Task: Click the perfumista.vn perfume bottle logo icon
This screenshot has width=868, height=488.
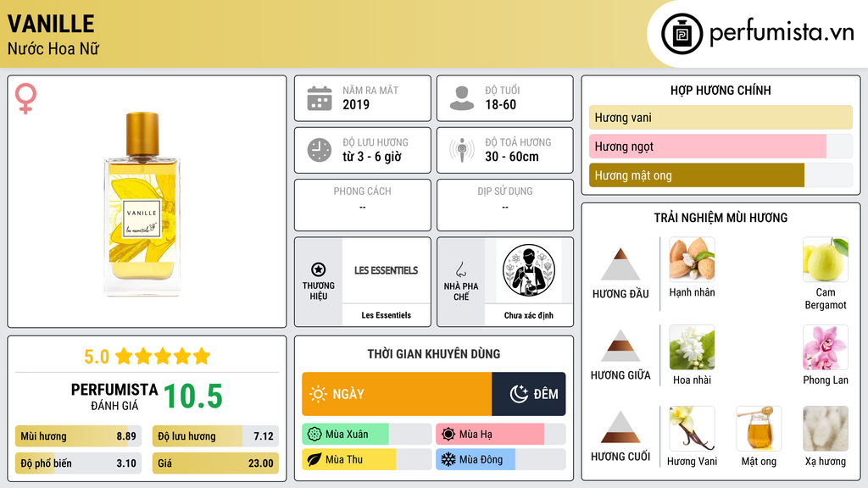Action: tap(682, 34)
